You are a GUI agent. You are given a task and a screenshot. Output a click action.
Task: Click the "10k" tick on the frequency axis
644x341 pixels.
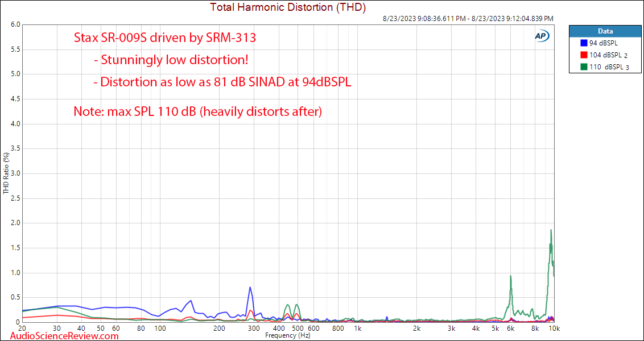554,328
